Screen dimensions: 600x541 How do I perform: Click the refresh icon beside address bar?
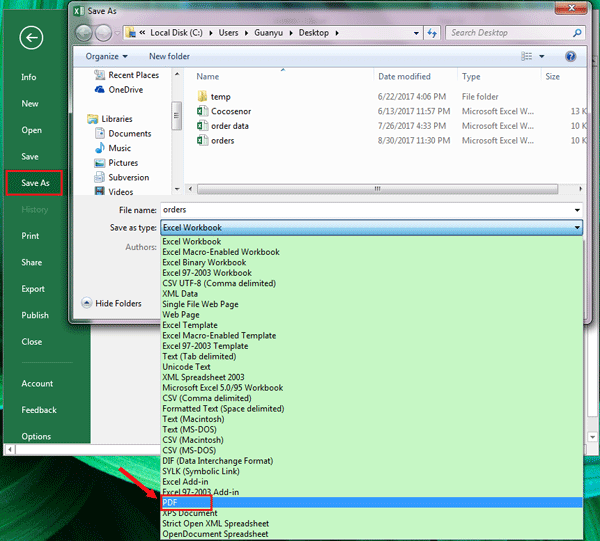[432, 33]
